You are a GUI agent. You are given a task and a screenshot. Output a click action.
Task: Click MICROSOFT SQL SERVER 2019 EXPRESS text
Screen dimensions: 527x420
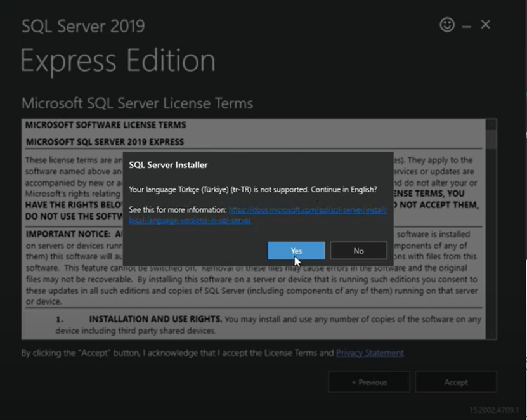click(105, 142)
